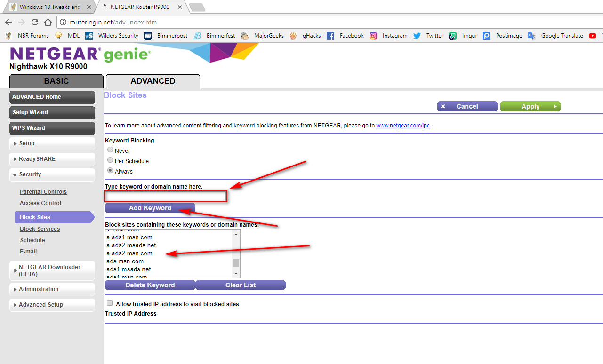Screen dimensions: 603x364
Task: Select the Always radio button
Action: 110,171
